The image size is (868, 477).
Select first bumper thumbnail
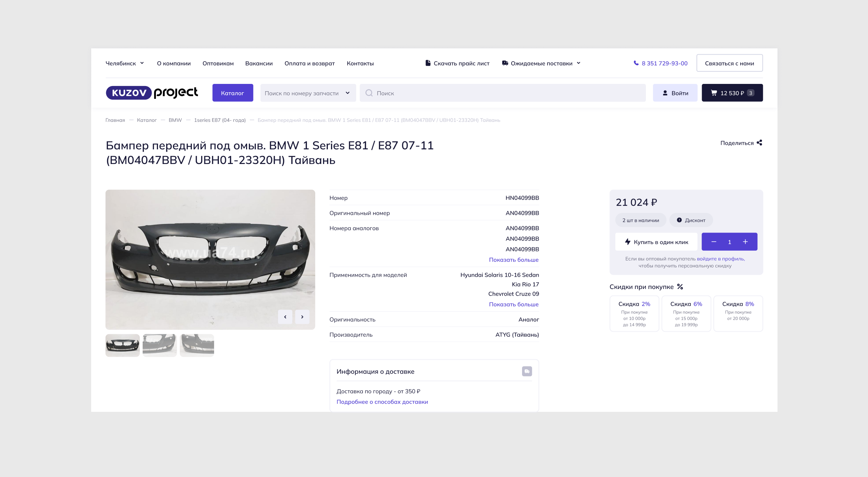[123, 345]
